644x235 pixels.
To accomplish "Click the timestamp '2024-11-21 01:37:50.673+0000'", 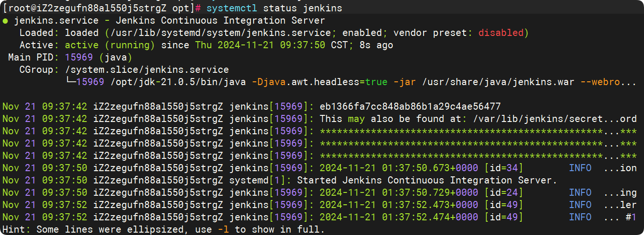I will pyautogui.click(x=399, y=168).
